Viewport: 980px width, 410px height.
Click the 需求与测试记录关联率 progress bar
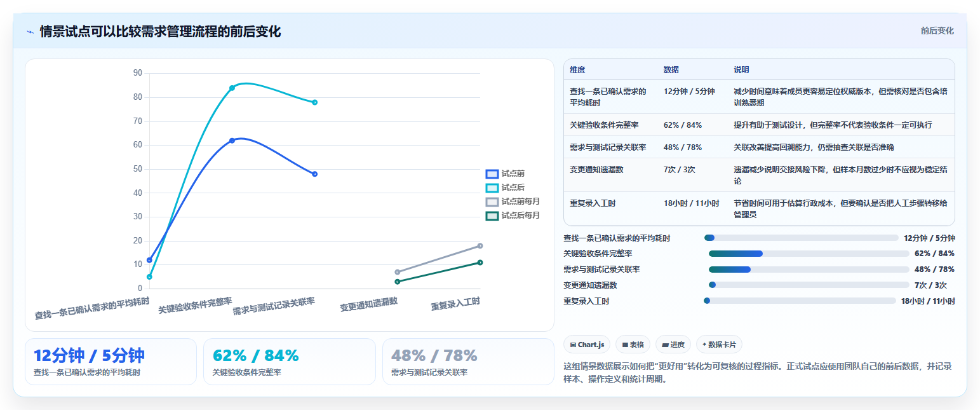pos(809,270)
